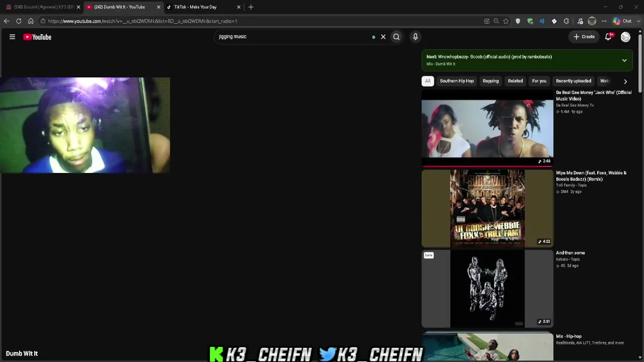644x362 pixels.
Task: Open the blue sound-wave extension icon
Action: 542,21
